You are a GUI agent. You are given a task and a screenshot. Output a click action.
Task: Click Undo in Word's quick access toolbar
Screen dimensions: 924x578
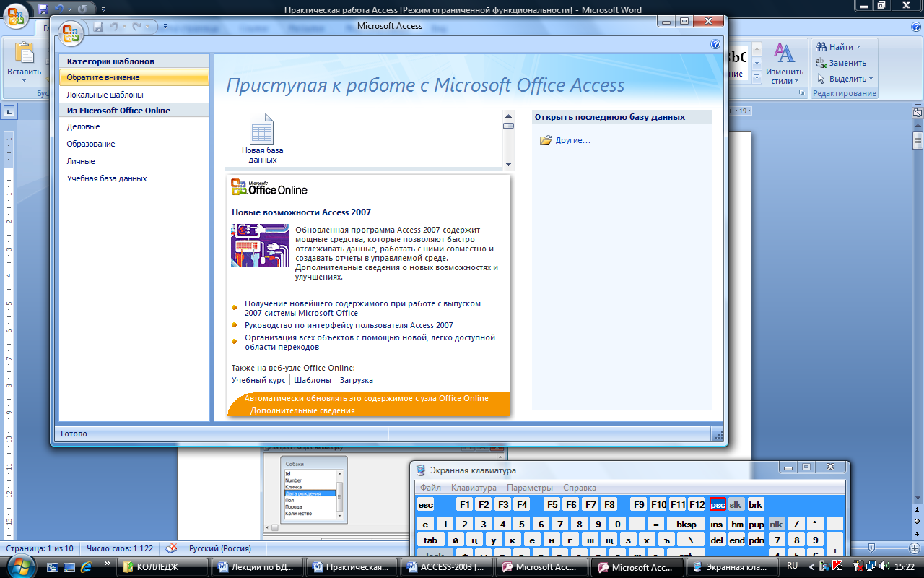(60, 9)
